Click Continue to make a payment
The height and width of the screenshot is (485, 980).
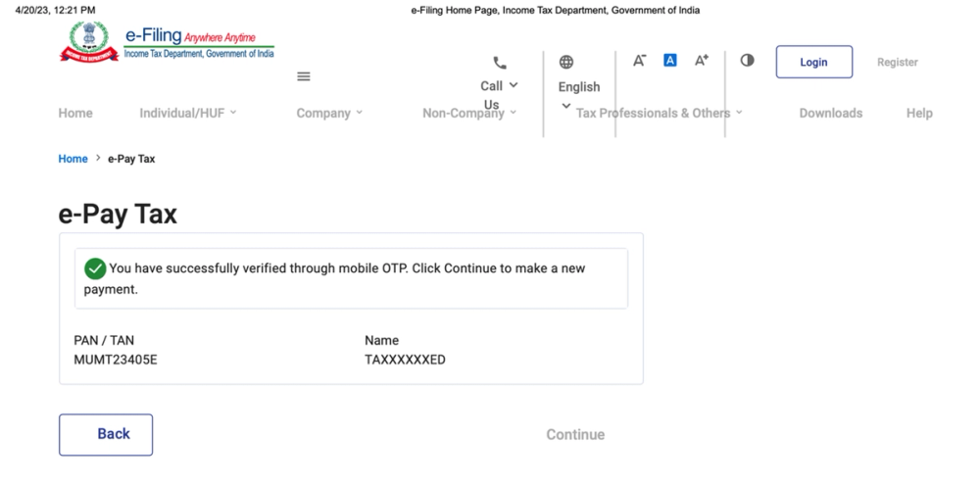coord(575,434)
